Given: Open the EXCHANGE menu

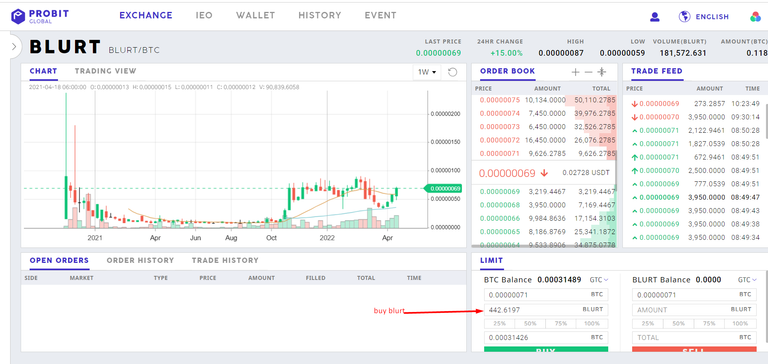Looking at the screenshot, I should [146, 15].
